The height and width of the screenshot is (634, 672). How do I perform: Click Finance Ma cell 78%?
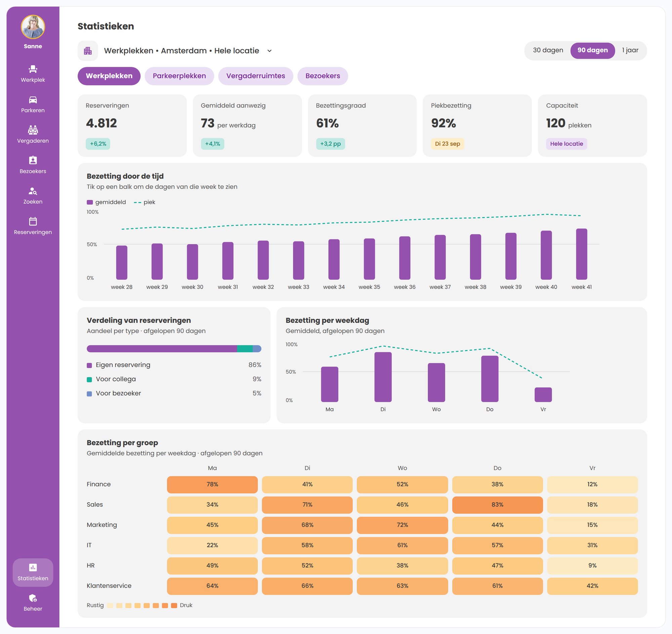coord(212,484)
